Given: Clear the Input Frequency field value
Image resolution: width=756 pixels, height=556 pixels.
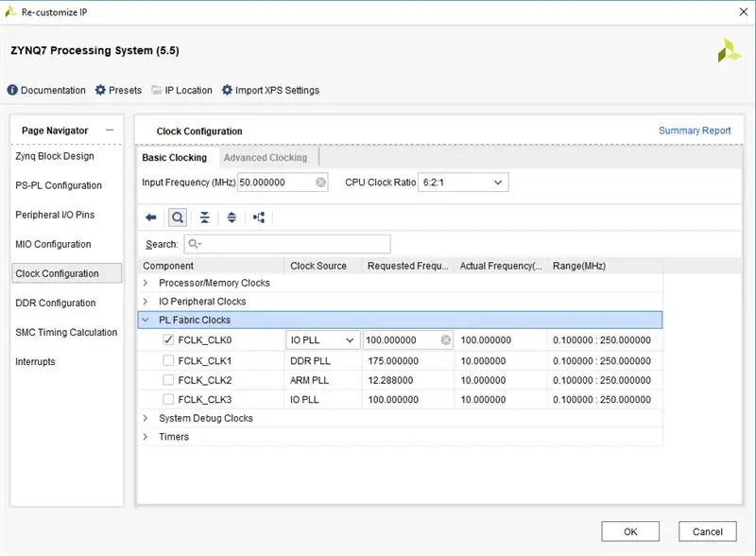Looking at the screenshot, I should click(320, 182).
